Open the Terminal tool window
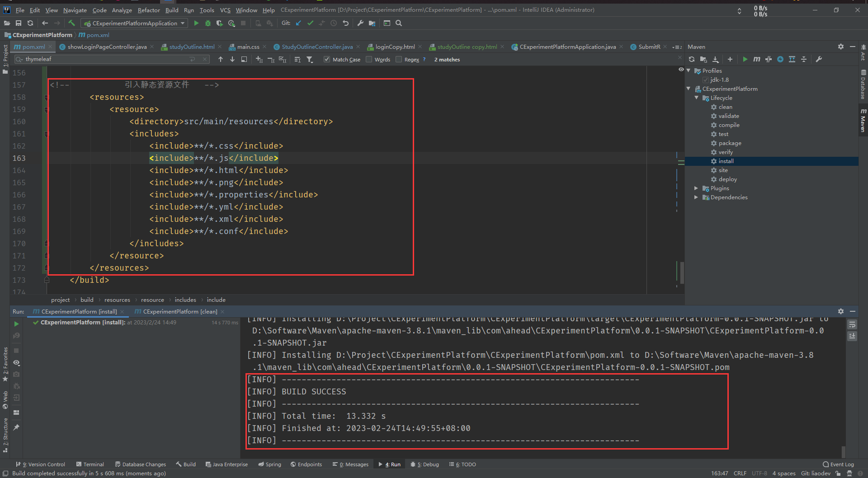 point(90,464)
